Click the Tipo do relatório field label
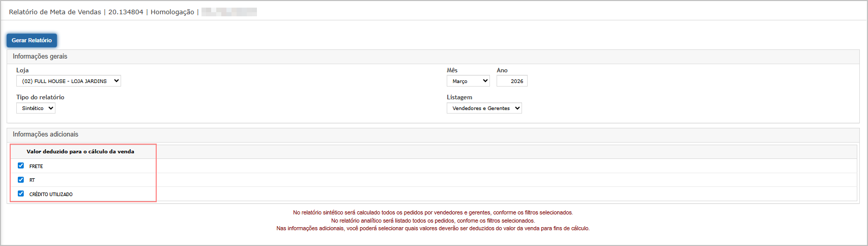868x246 pixels. [x=40, y=97]
